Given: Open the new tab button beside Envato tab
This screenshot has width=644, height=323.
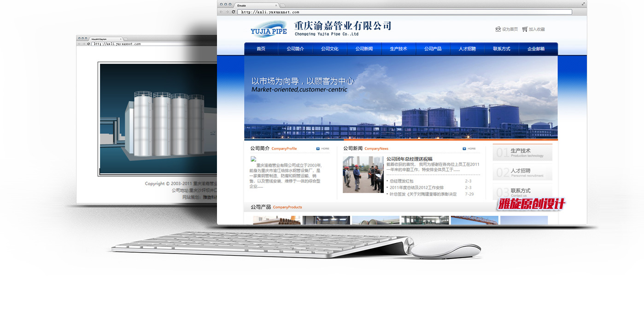Looking at the screenshot, I should tap(282, 5).
